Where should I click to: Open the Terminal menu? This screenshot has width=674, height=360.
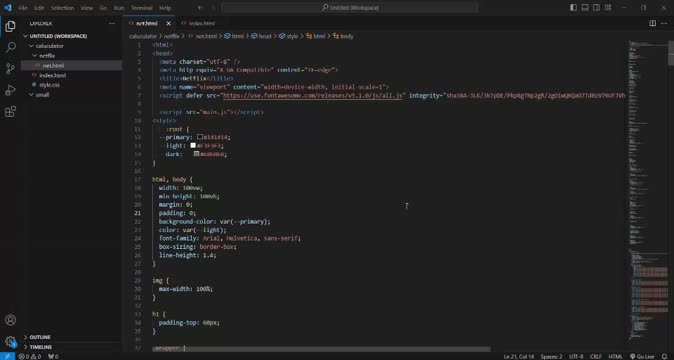point(141,8)
